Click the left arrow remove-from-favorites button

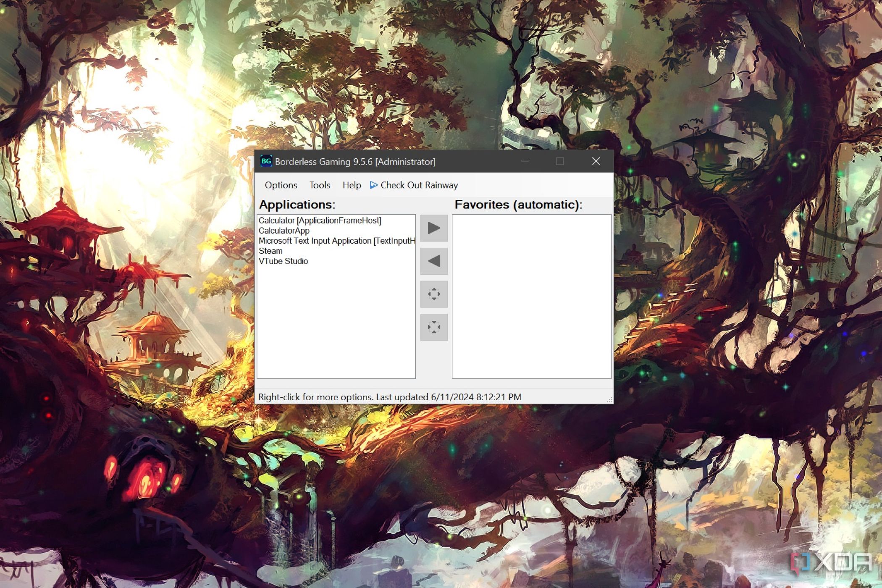pos(434,261)
